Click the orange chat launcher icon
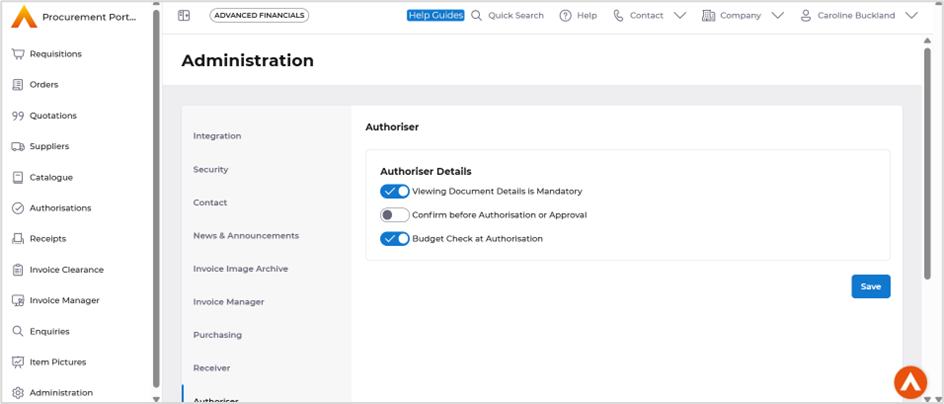This screenshot has width=944, height=404. pyautogui.click(x=910, y=382)
